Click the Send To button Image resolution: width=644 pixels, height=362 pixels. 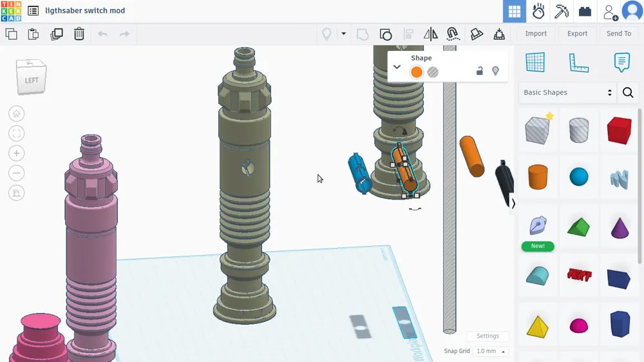(618, 33)
